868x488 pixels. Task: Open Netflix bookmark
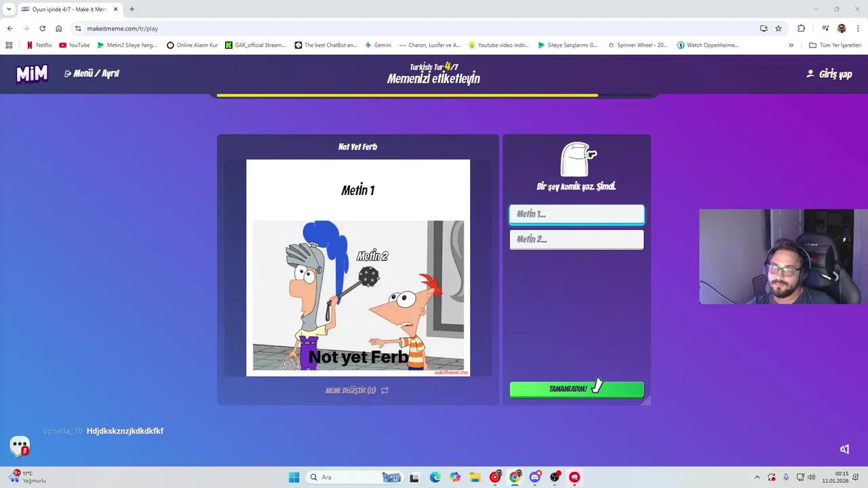click(39, 45)
